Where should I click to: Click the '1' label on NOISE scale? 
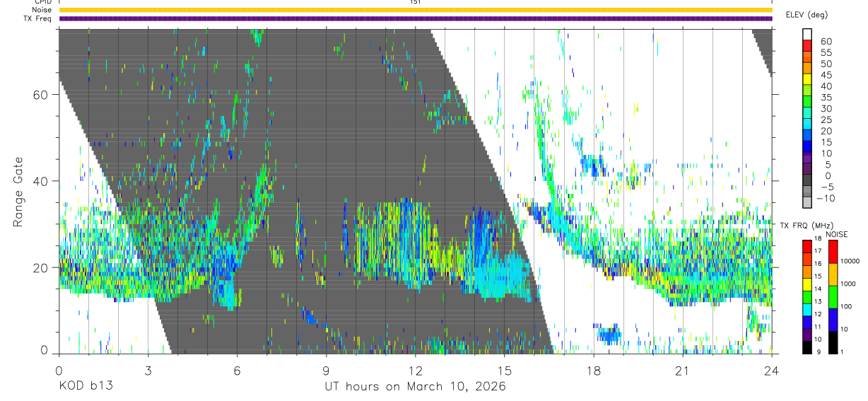842,351
